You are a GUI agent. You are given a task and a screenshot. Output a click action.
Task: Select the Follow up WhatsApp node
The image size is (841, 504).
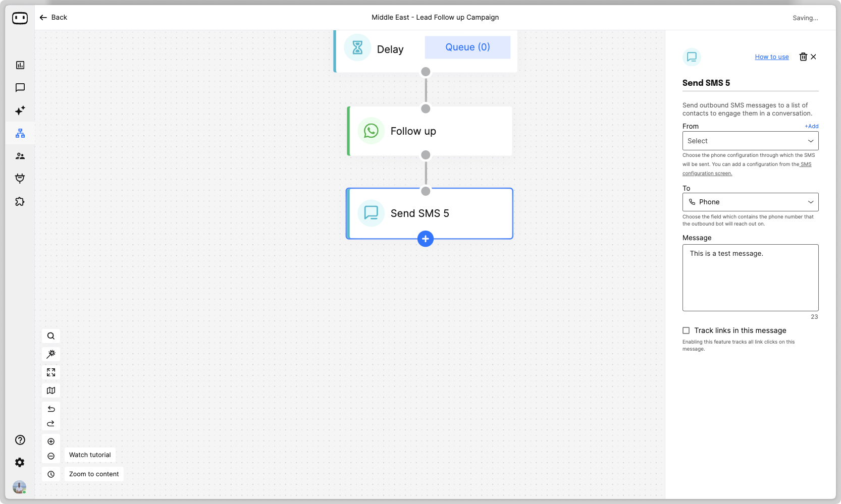430,131
